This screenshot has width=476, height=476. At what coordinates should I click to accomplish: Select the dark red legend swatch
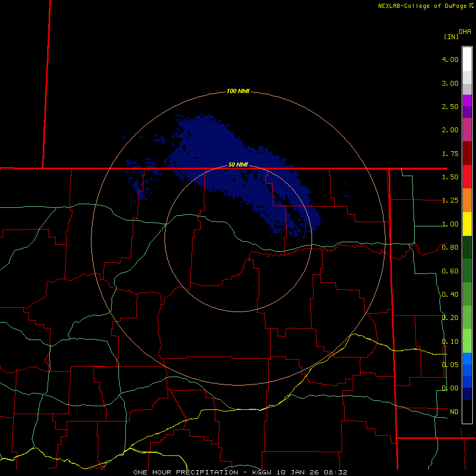coord(467,153)
